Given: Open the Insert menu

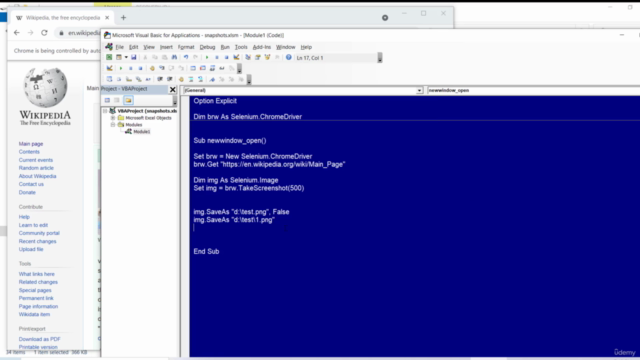Looking at the screenshot, I should [x=166, y=47].
